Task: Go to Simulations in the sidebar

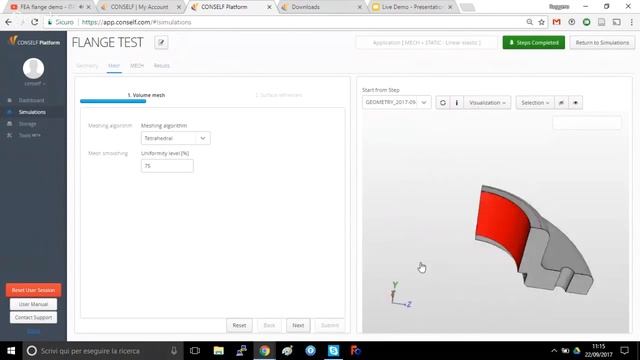Action: [32, 112]
